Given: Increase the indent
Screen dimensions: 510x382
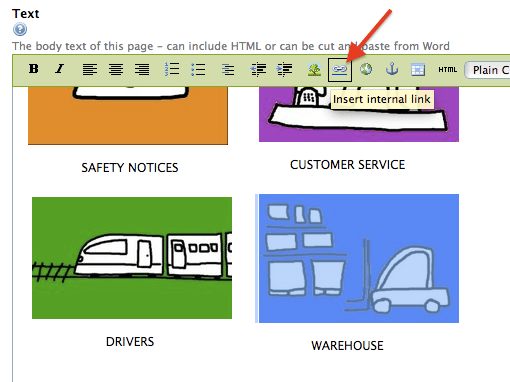Looking at the screenshot, I should [x=284, y=69].
